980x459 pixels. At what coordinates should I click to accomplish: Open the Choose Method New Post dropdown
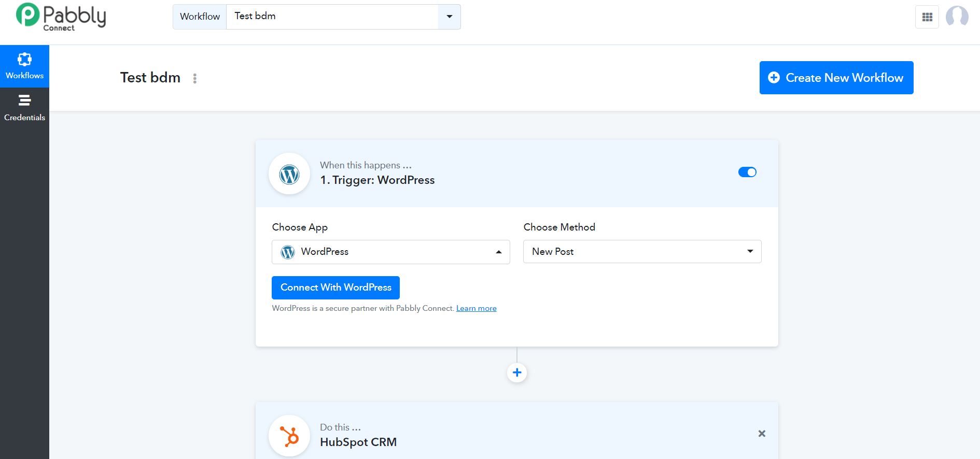[x=642, y=252]
